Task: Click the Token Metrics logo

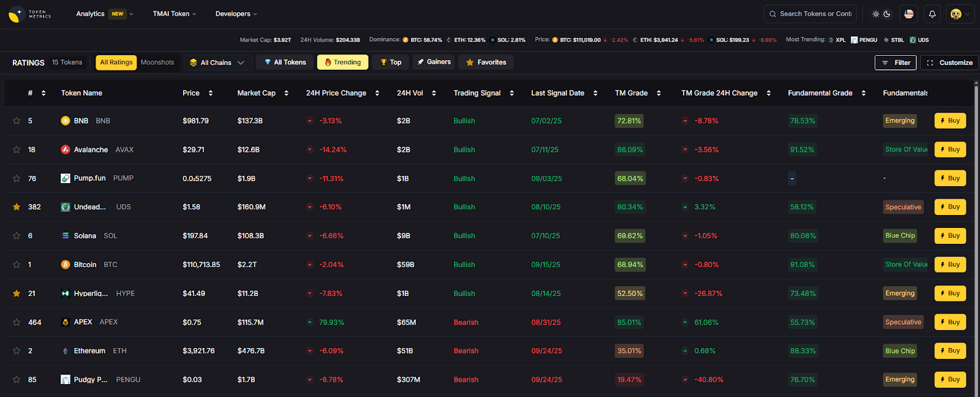Action: pos(29,14)
